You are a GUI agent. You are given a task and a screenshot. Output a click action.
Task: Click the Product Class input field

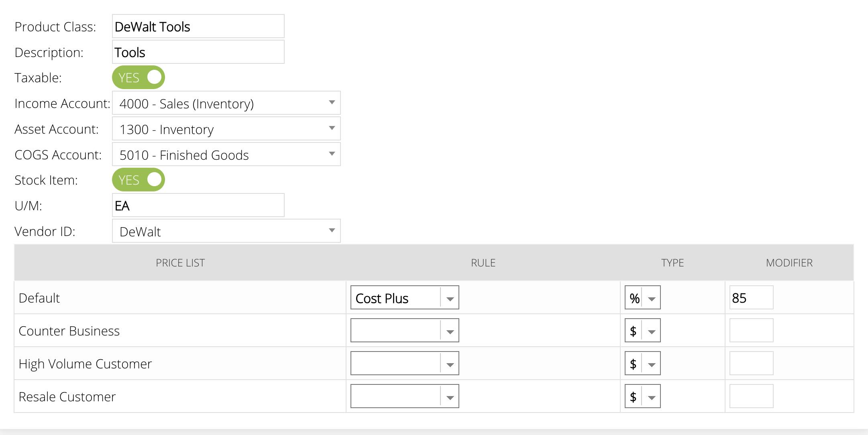coord(198,26)
